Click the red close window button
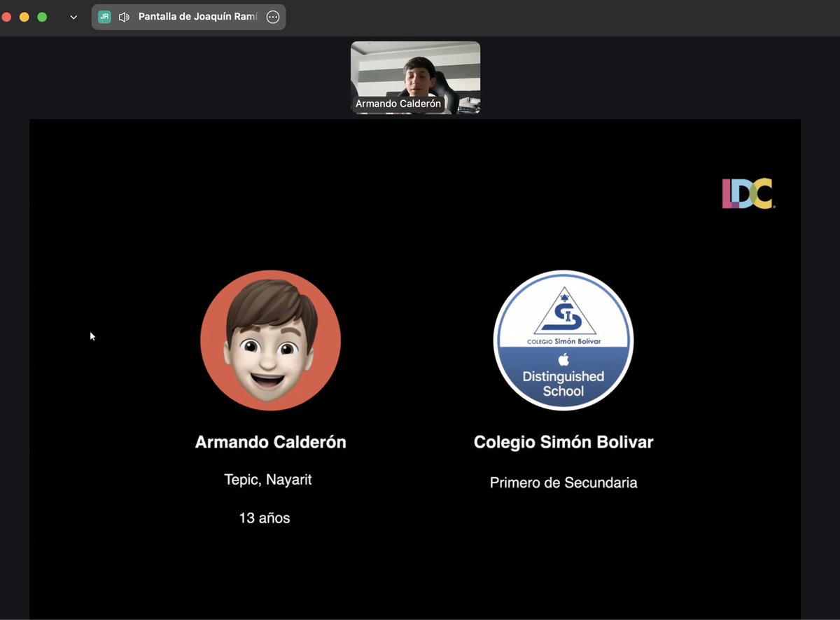840x620 pixels. [x=6, y=18]
